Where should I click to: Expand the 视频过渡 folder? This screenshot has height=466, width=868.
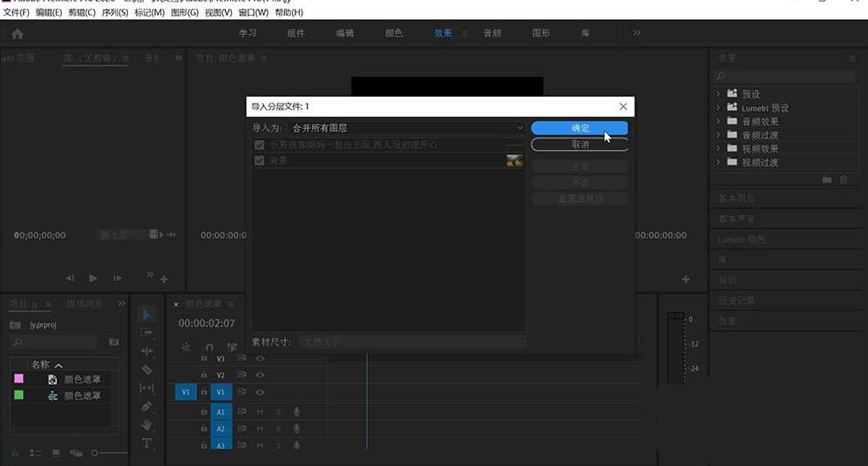(x=718, y=162)
